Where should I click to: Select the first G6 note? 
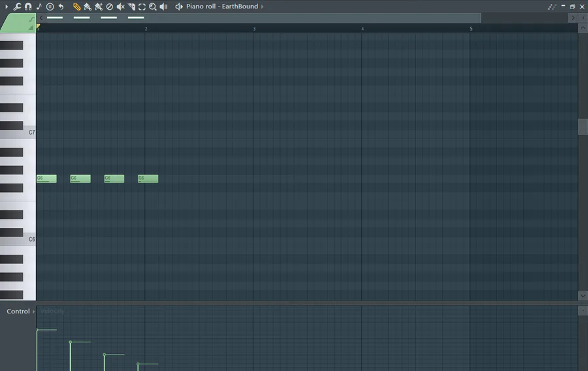[46, 179]
